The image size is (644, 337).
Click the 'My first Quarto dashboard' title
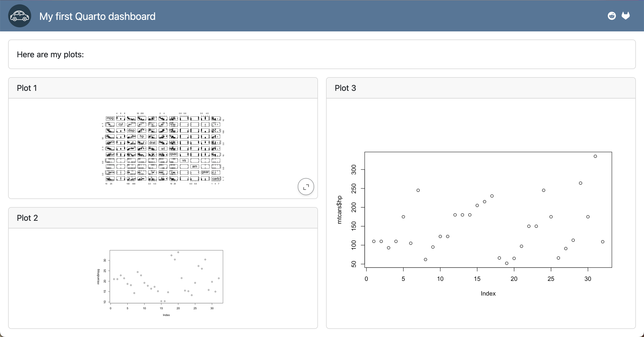point(97,17)
